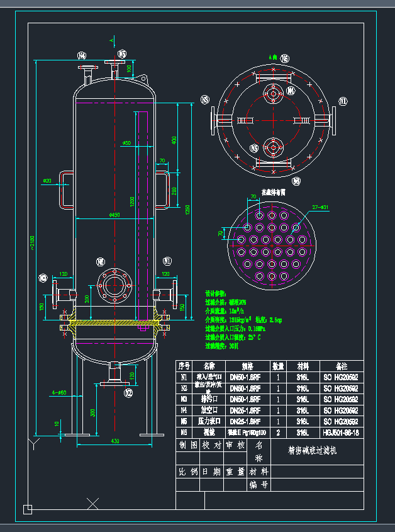The height and width of the screenshot is (532, 395).
Task: Click the center of the tube sheet layout circle
Action: pos(274,239)
